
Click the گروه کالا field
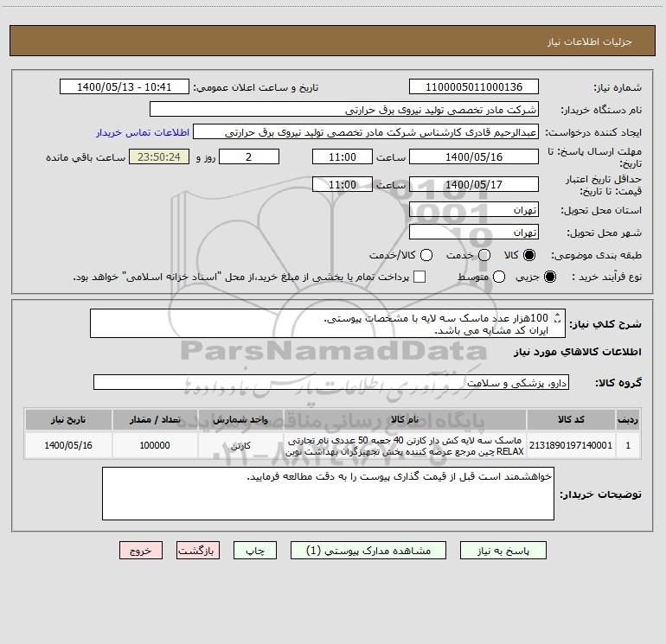pos(331,382)
